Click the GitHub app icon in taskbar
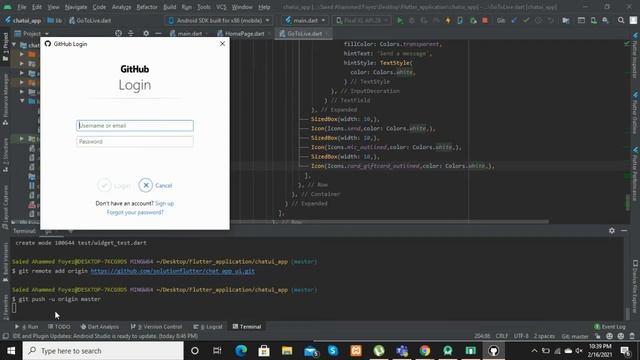640x360 pixels. (x=493, y=351)
